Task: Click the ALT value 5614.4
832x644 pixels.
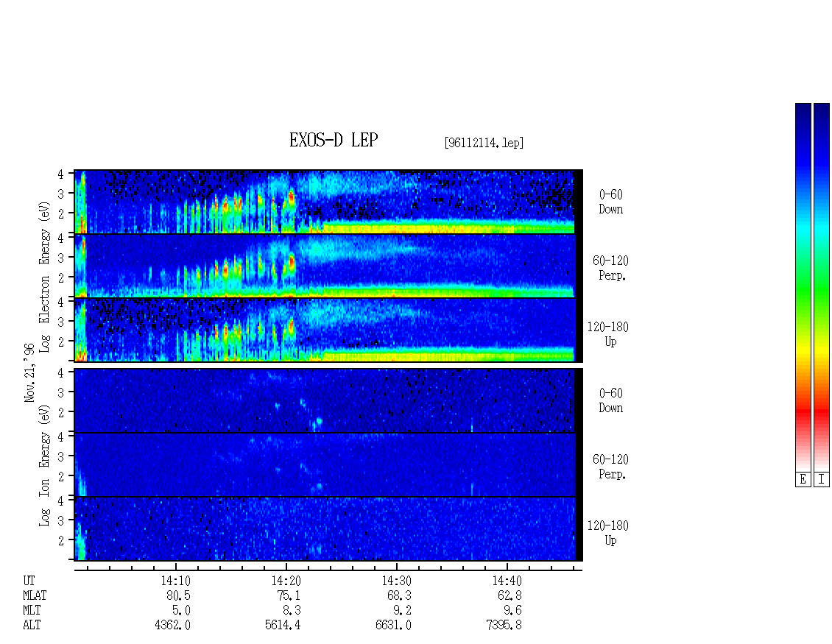Action: (283, 626)
